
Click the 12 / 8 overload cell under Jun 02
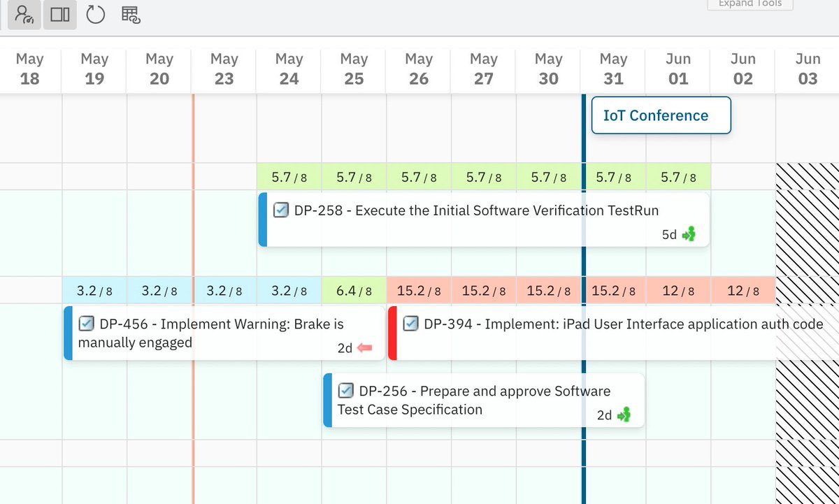[743, 290]
